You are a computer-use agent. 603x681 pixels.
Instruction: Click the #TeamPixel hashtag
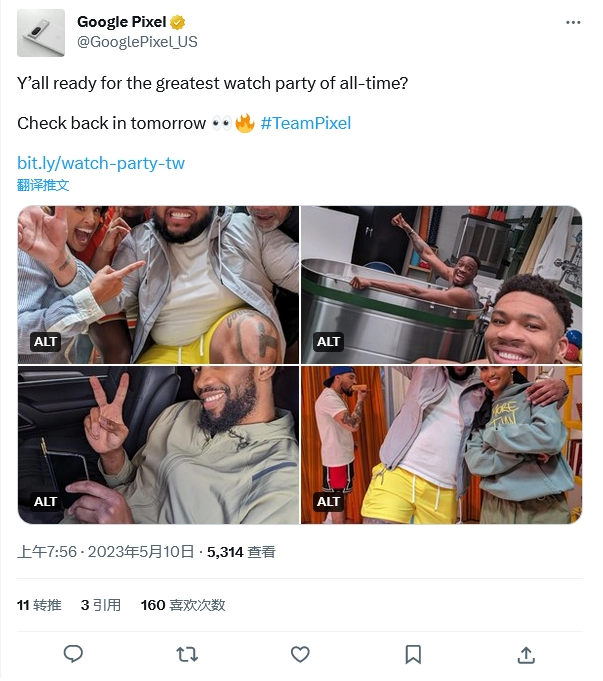[x=306, y=124]
